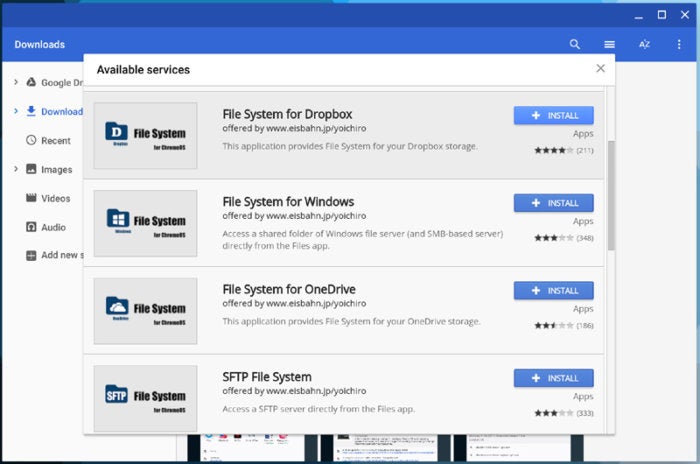Screen dimensions: 700x464
Task: Open search in the Files toolbar
Action: point(575,44)
